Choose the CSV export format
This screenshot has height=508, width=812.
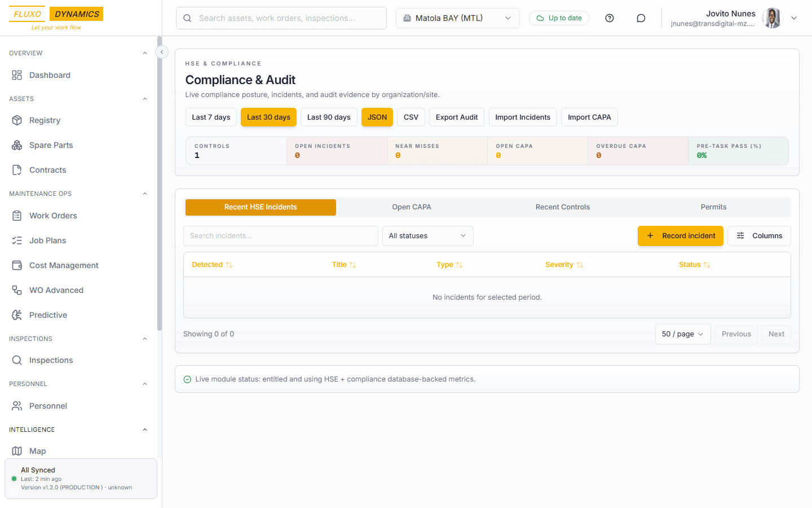[411, 117]
